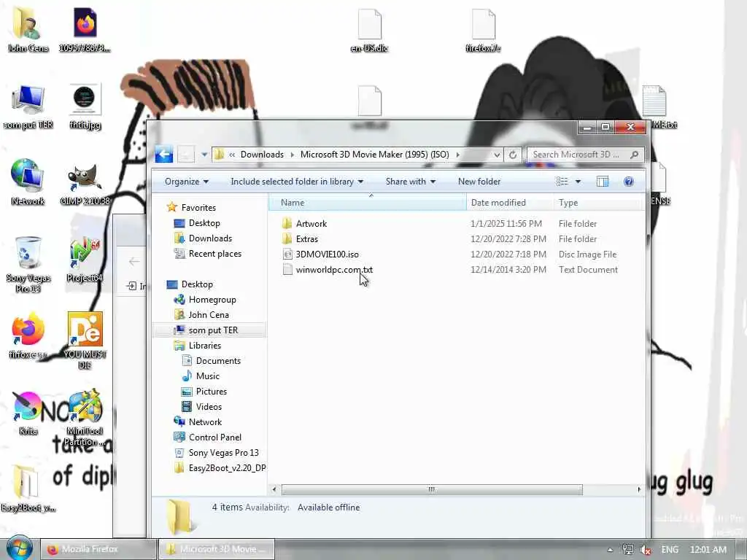
Task: Open the view options dropdown arrow
Action: 578,182
